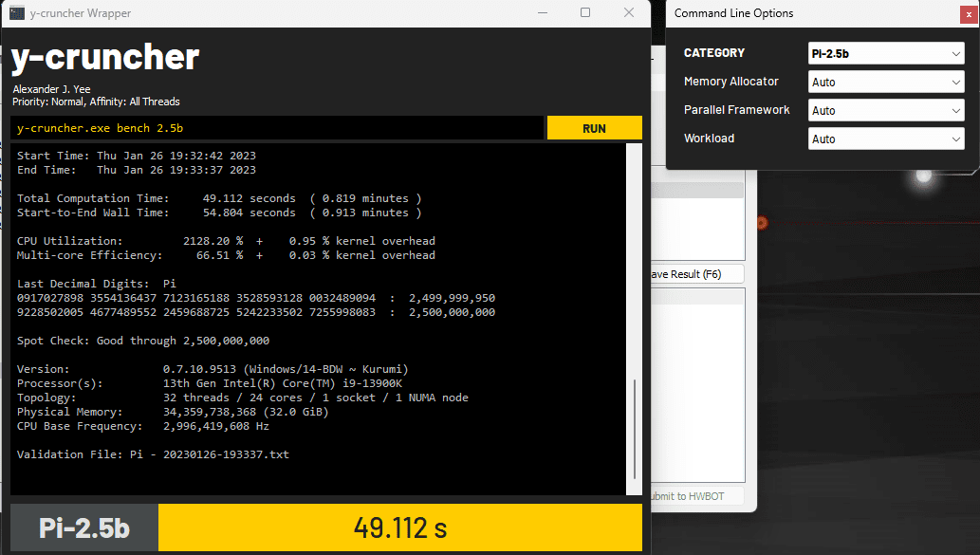Open the CATEGORY dropdown showing Pi-2.5b
The width and height of the screenshot is (980, 555).
(x=886, y=54)
